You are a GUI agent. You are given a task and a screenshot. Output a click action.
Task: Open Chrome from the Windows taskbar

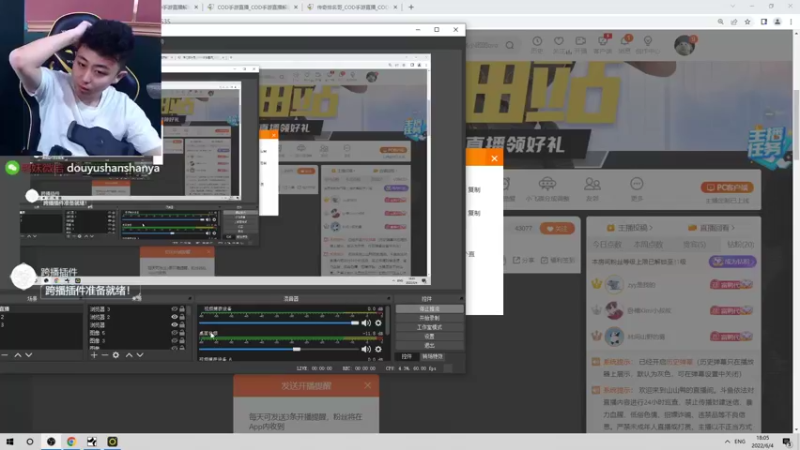71,442
